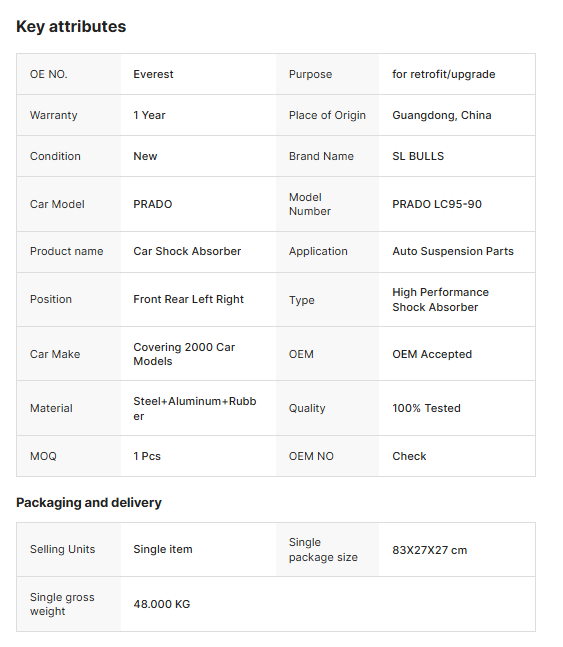
Task: Click Covering 2000 Car Models text
Action: (184, 354)
